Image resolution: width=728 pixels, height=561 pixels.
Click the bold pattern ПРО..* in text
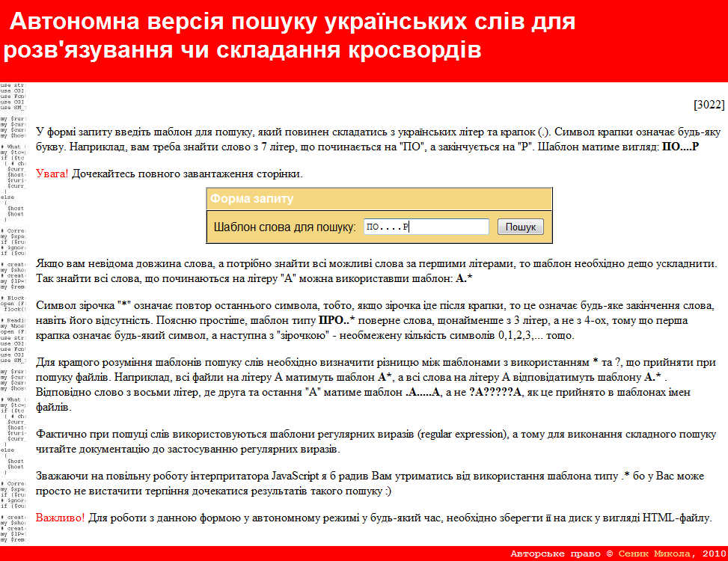pos(337,321)
